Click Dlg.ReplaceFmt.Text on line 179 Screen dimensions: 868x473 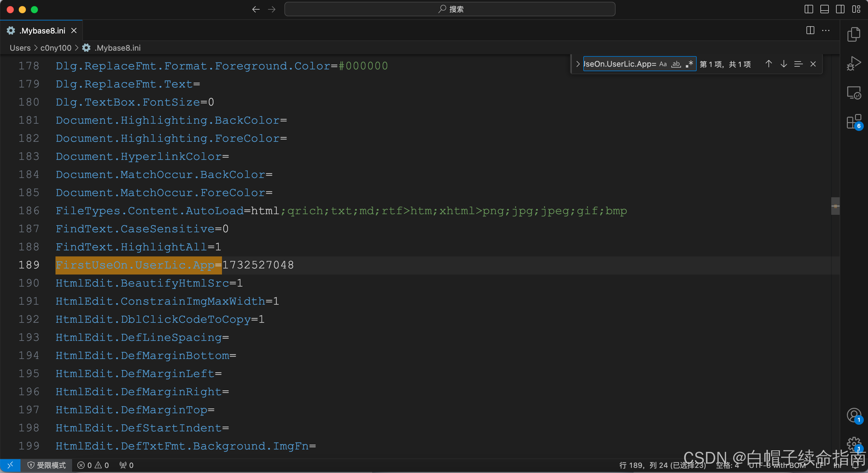pyautogui.click(x=124, y=84)
